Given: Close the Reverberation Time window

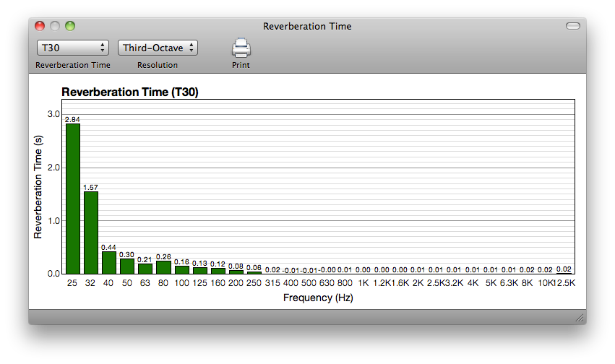Looking at the screenshot, I should click(x=40, y=26).
